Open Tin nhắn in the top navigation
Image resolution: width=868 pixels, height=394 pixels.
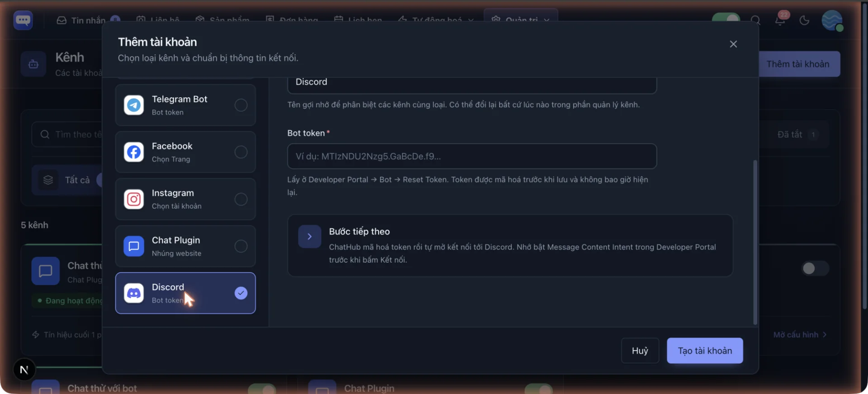pyautogui.click(x=88, y=20)
